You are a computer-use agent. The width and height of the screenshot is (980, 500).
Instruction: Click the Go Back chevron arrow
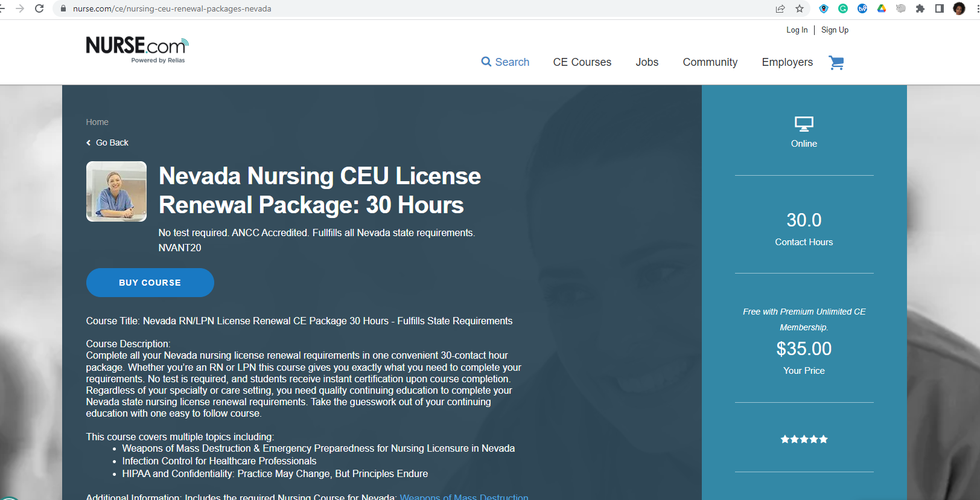point(89,143)
